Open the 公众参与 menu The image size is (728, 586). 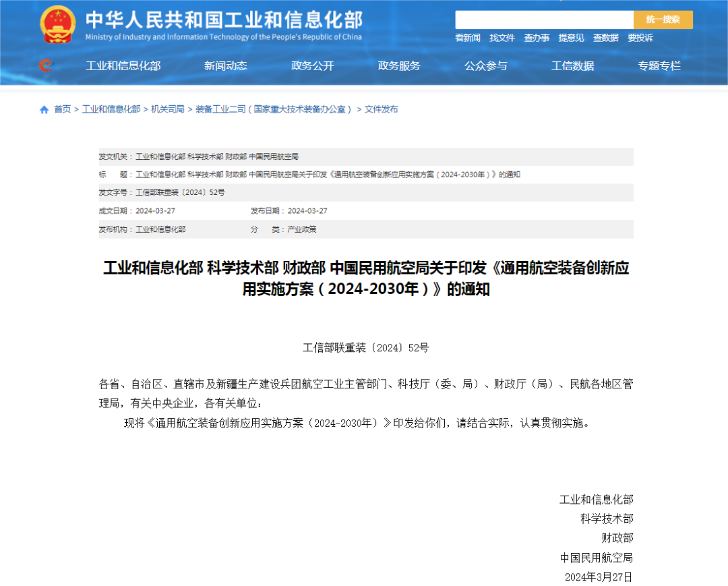click(x=485, y=65)
